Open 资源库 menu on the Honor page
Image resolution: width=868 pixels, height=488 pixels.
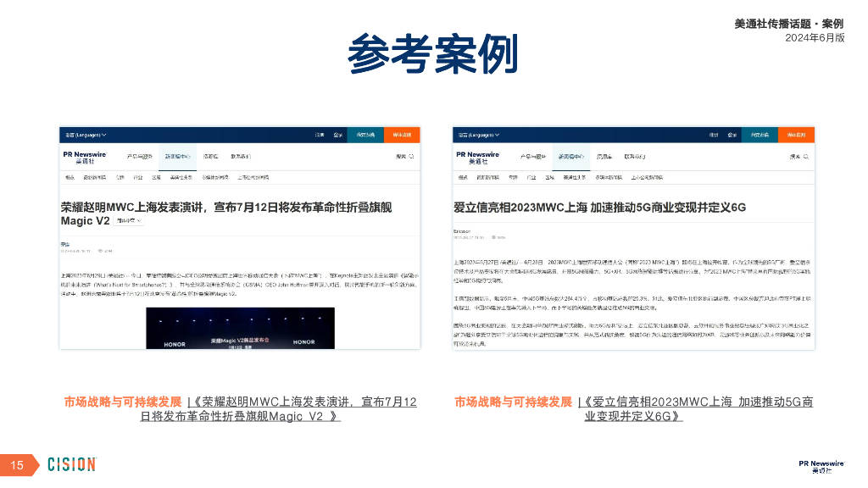point(210,157)
